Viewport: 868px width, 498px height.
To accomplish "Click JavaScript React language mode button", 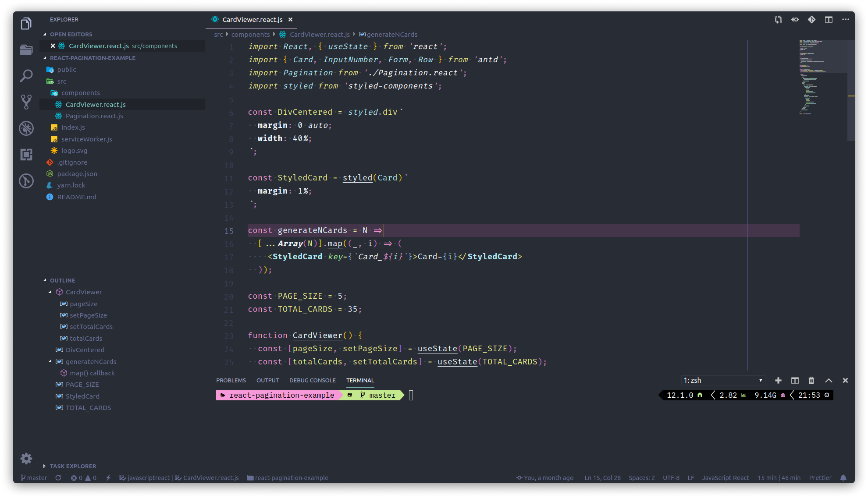I will point(725,478).
